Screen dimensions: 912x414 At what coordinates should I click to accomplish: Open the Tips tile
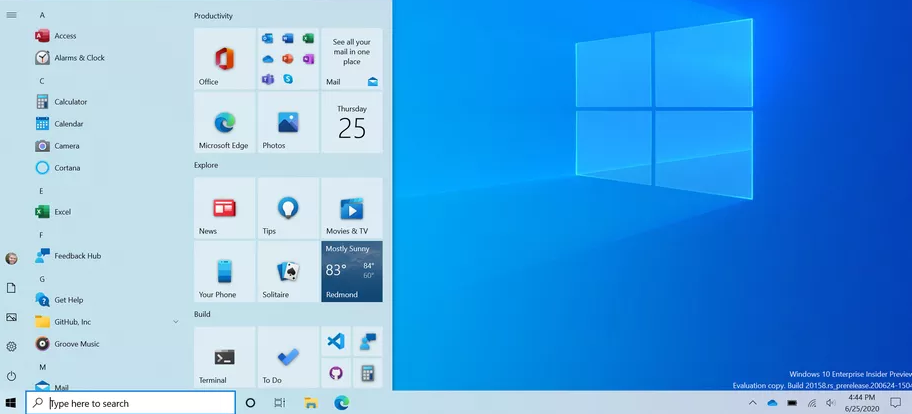click(x=288, y=208)
